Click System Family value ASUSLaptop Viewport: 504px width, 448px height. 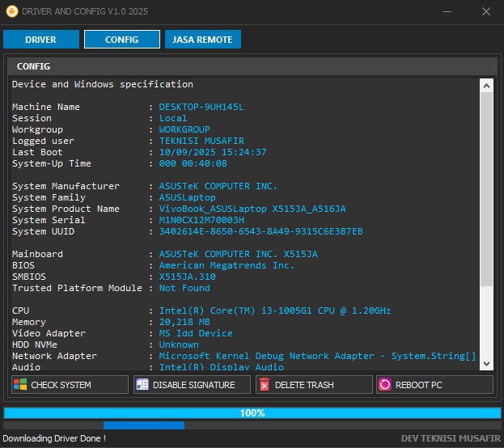(188, 197)
